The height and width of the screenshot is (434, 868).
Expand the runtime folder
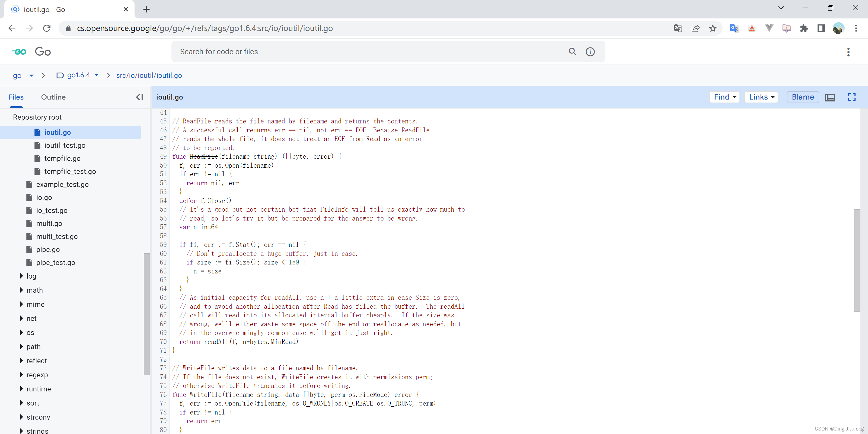pos(22,389)
